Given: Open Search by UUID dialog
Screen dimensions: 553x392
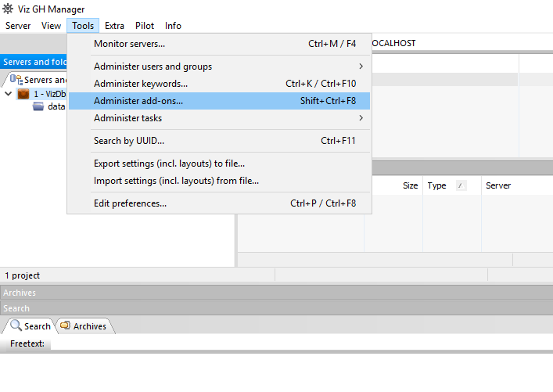Looking at the screenshot, I should point(129,141).
